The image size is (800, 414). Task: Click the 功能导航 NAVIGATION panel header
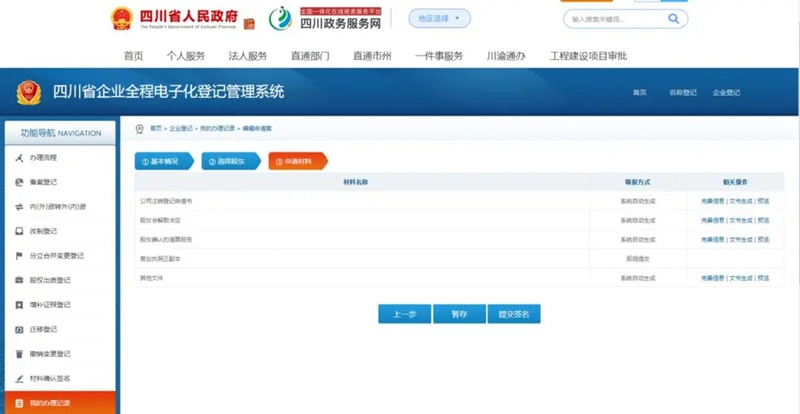(x=60, y=133)
